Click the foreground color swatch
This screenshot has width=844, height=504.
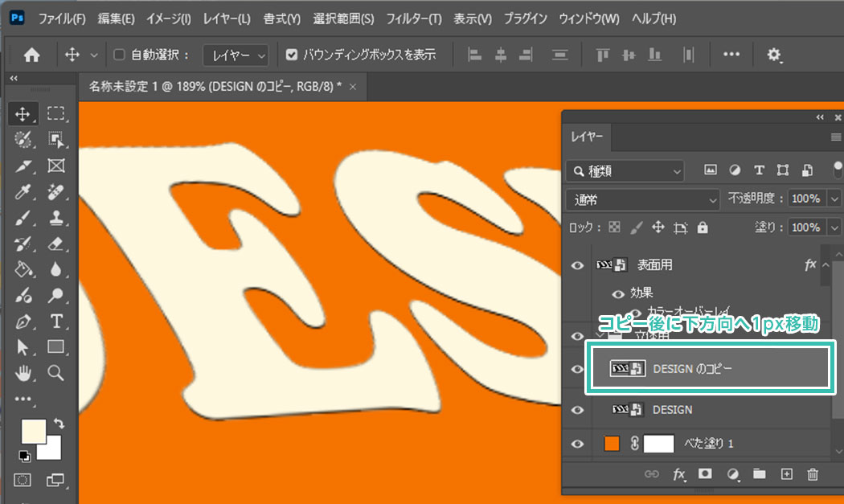point(33,430)
